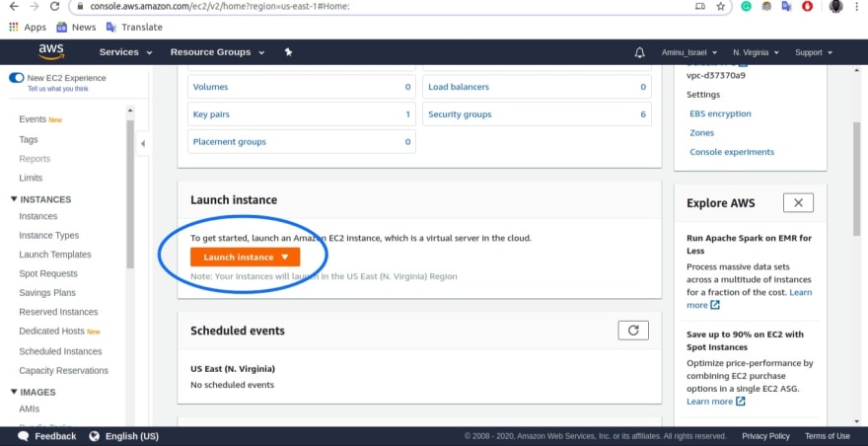This screenshot has height=446, width=868.
Task: Open Volumes resource link
Action: [x=210, y=87]
